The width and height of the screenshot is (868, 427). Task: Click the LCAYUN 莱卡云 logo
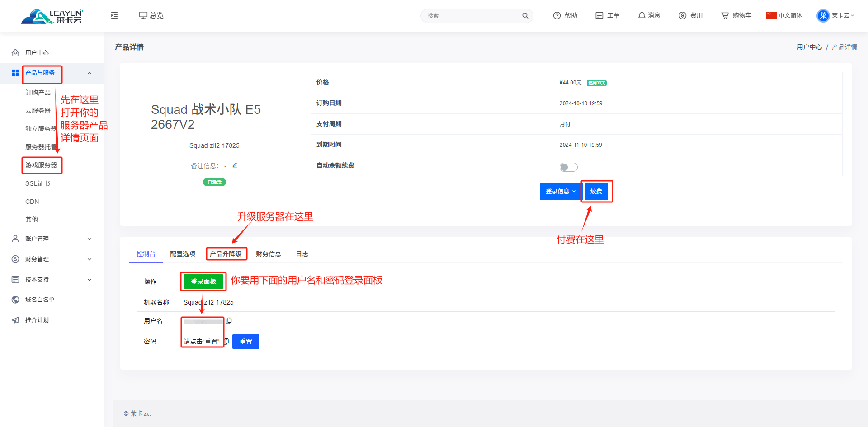(x=52, y=16)
